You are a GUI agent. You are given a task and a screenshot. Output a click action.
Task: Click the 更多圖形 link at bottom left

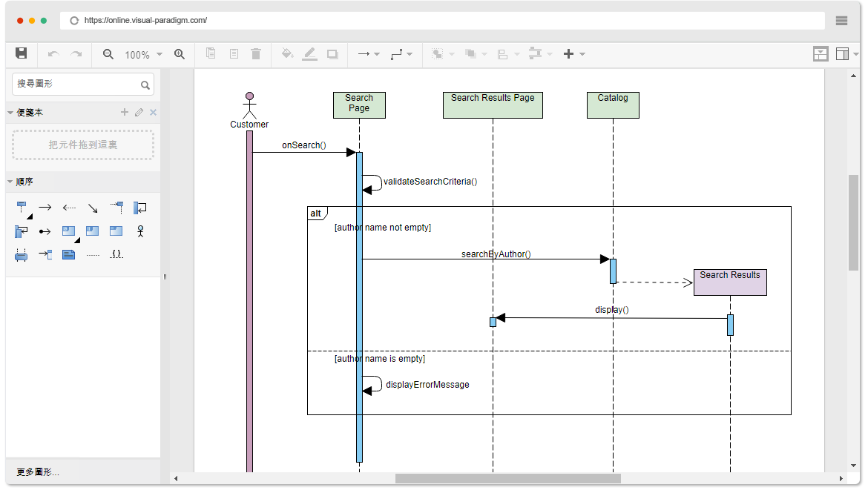pyautogui.click(x=36, y=472)
